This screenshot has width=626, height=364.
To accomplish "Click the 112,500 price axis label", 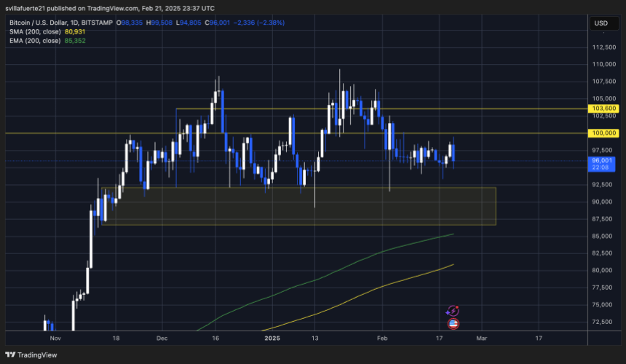I will point(604,47).
